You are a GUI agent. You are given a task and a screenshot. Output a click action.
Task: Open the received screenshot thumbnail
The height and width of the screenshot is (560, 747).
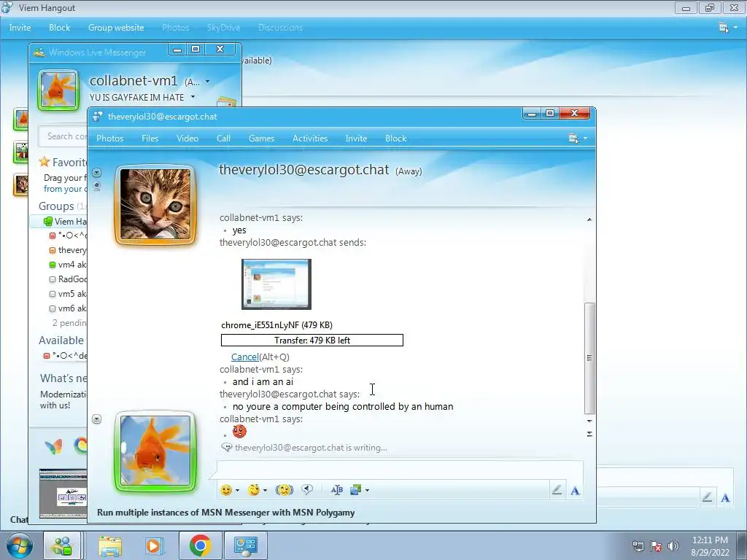tap(276, 284)
